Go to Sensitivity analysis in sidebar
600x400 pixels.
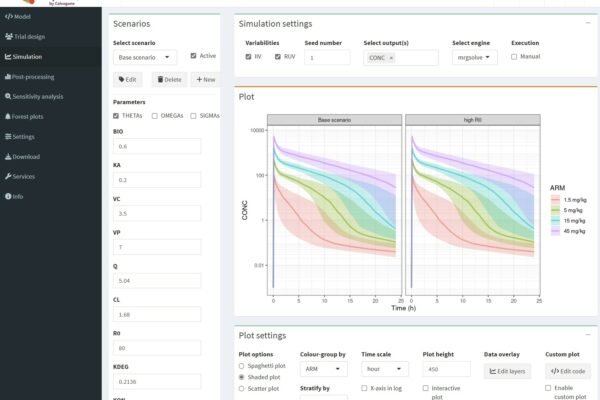[8, 97]
